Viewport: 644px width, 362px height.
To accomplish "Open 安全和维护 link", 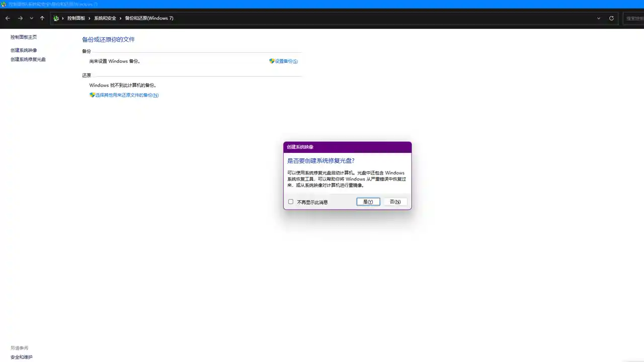I will [22, 357].
